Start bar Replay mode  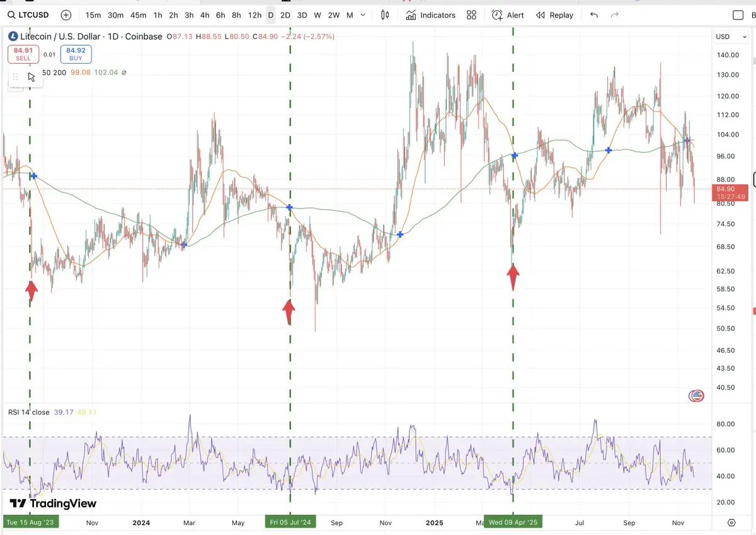[x=554, y=15]
